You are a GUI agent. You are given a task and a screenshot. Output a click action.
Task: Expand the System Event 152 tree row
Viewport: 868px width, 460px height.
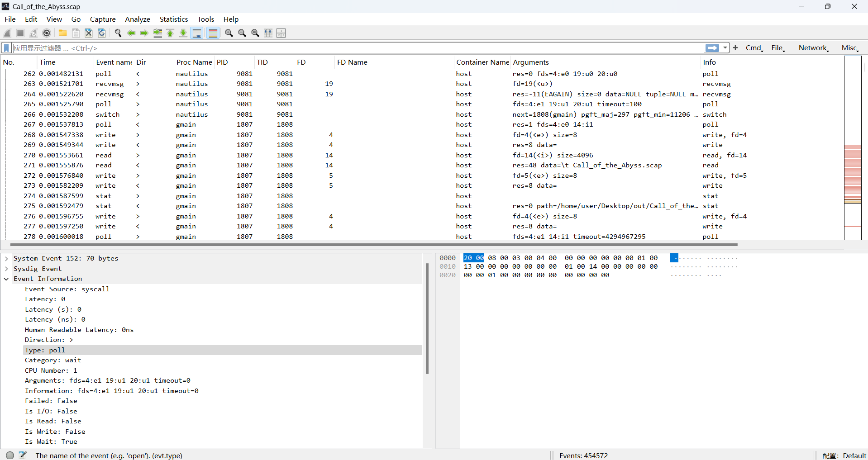[x=6, y=259]
